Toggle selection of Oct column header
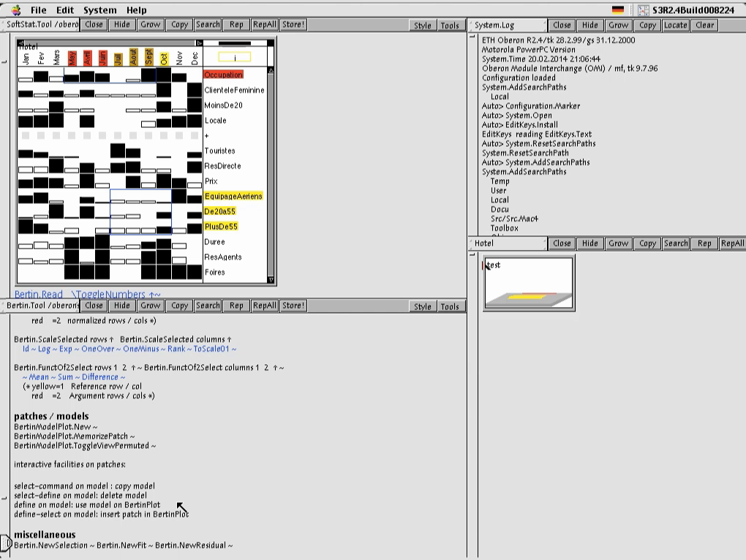 tap(164, 58)
